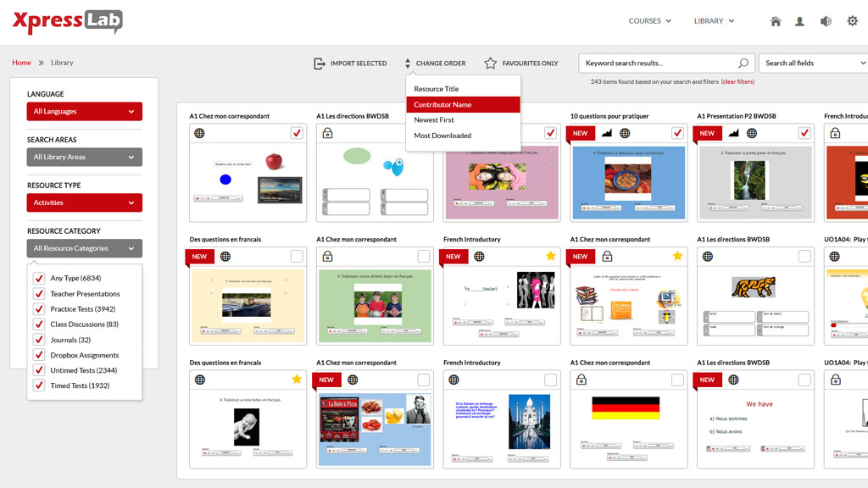Click favourite star on French Introductory dancers card

tap(550, 256)
